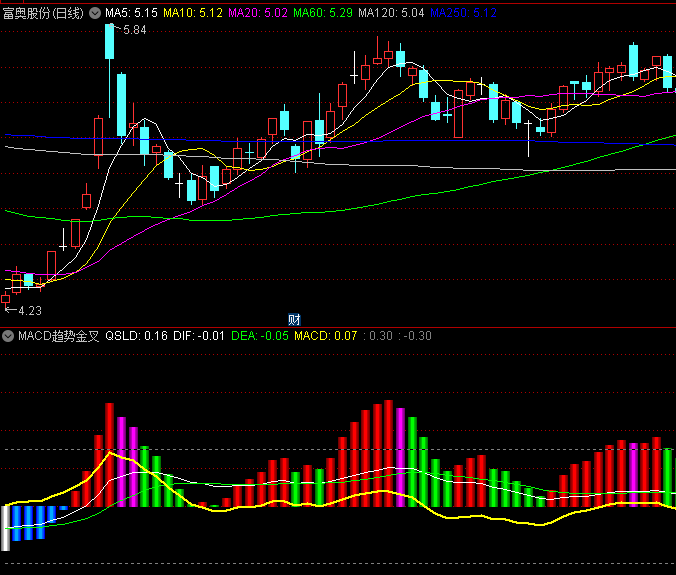Select the 富奥股份(日线) stock title
This screenshot has height=575, width=676.
[43, 13]
